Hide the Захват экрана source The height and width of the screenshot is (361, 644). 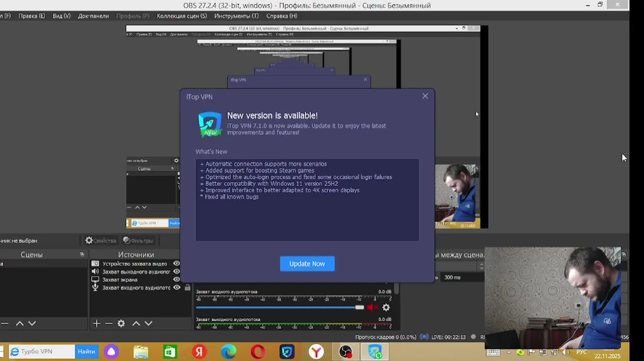tap(177, 280)
